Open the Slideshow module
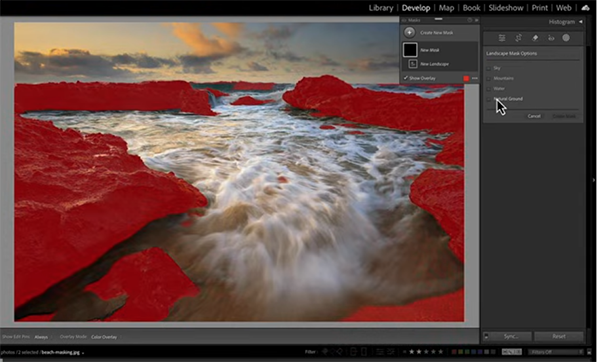The image size is (601, 362). 506,8
